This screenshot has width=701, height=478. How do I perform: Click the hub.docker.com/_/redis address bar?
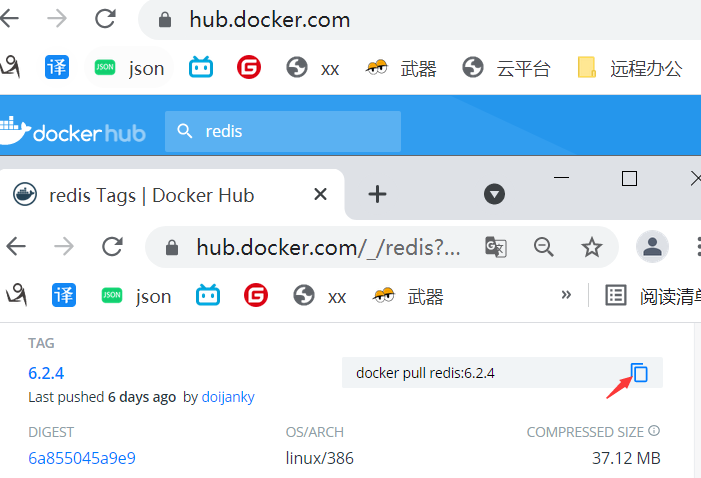pos(328,248)
